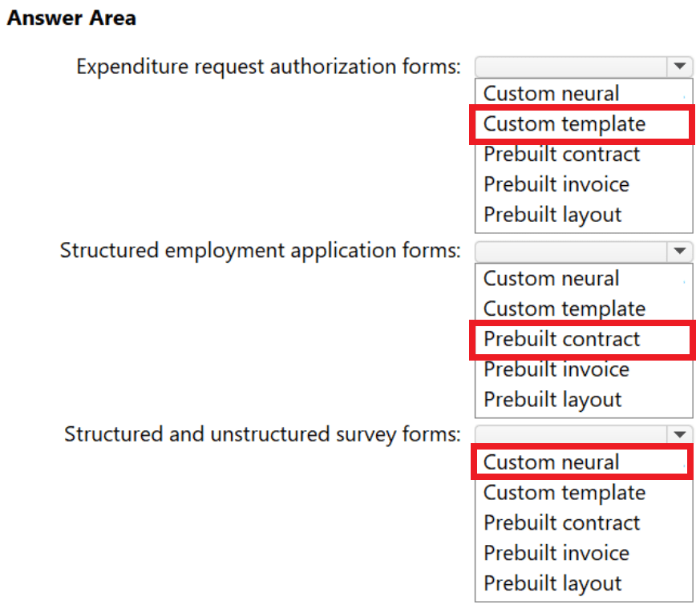Click the dropdown arrow icon beside expenditure forms
This screenshot has width=700, height=609.
[x=681, y=67]
